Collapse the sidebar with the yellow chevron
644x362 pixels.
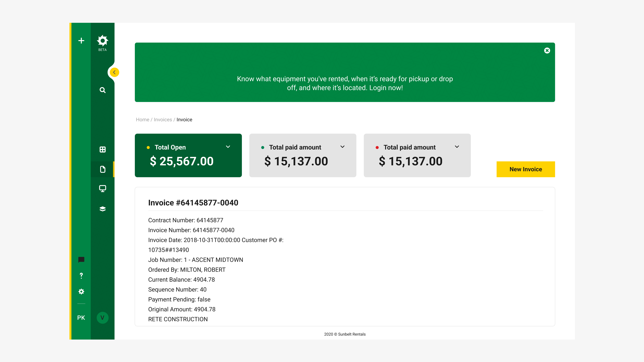click(115, 72)
